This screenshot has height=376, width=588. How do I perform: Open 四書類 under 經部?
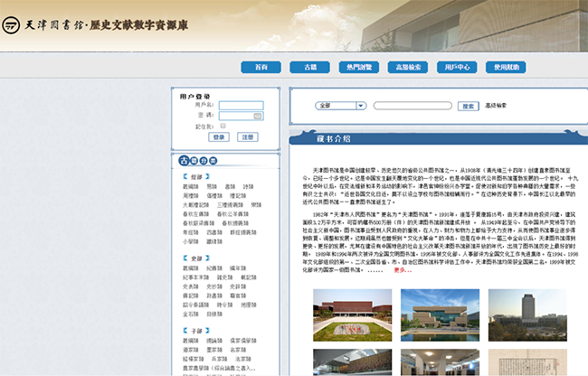pyautogui.click(x=214, y=232)
